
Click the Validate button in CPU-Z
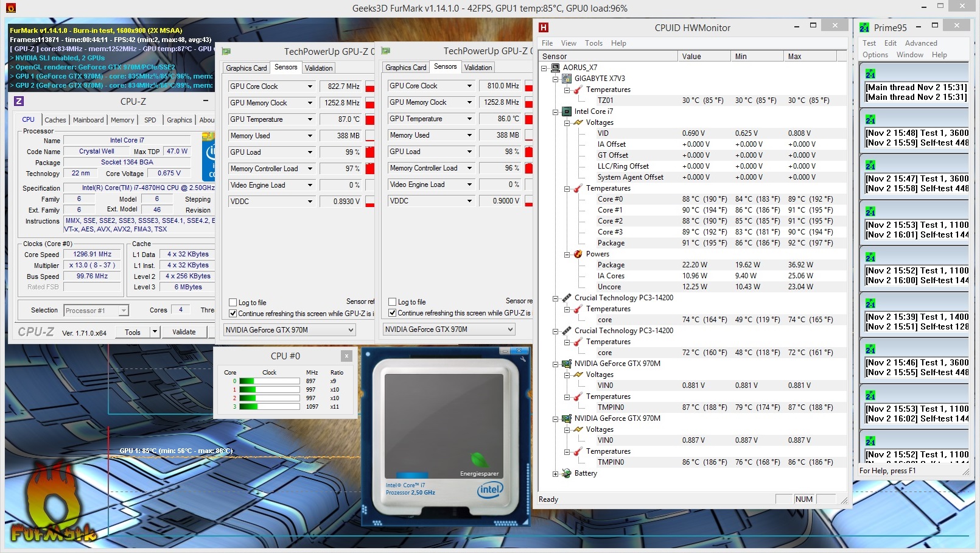184,332
